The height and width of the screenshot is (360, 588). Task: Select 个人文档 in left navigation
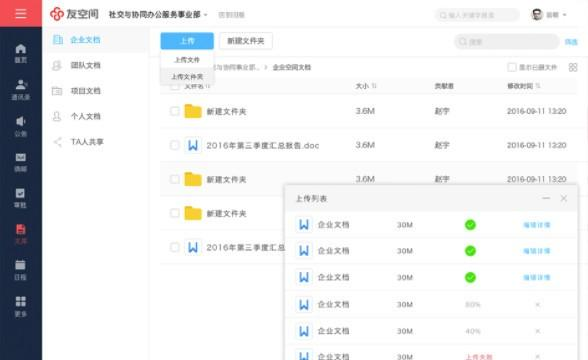[x=86, y=116]
